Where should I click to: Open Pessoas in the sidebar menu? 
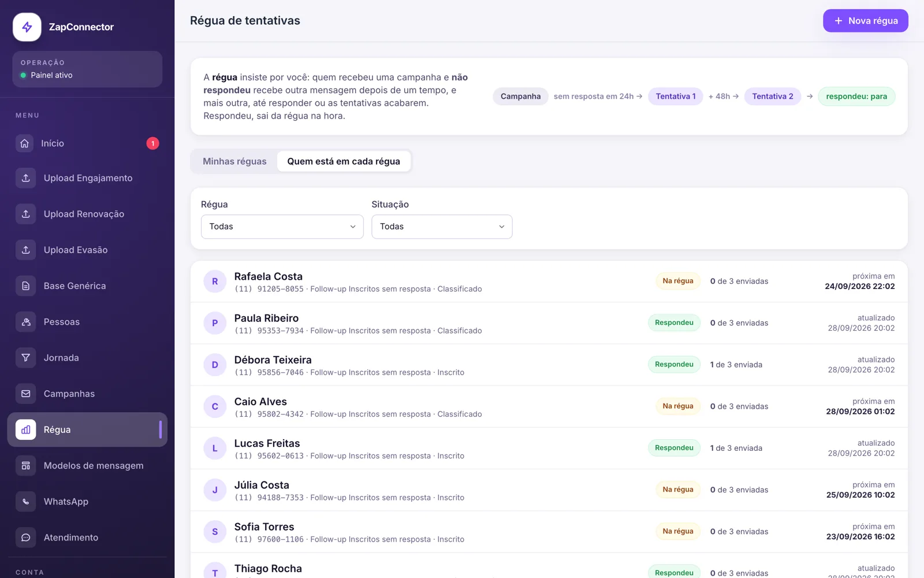coord(87,322)
